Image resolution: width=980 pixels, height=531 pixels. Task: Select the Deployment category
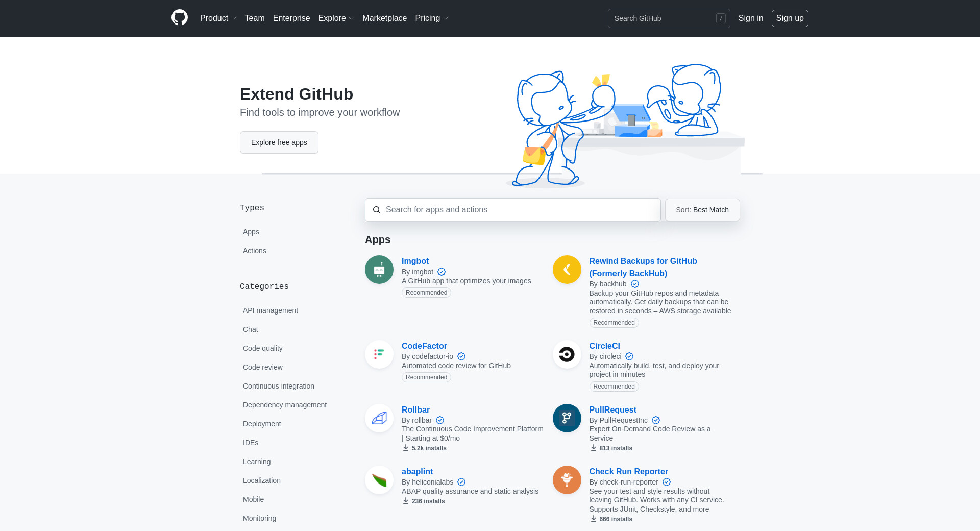click(x=262, y=424)
